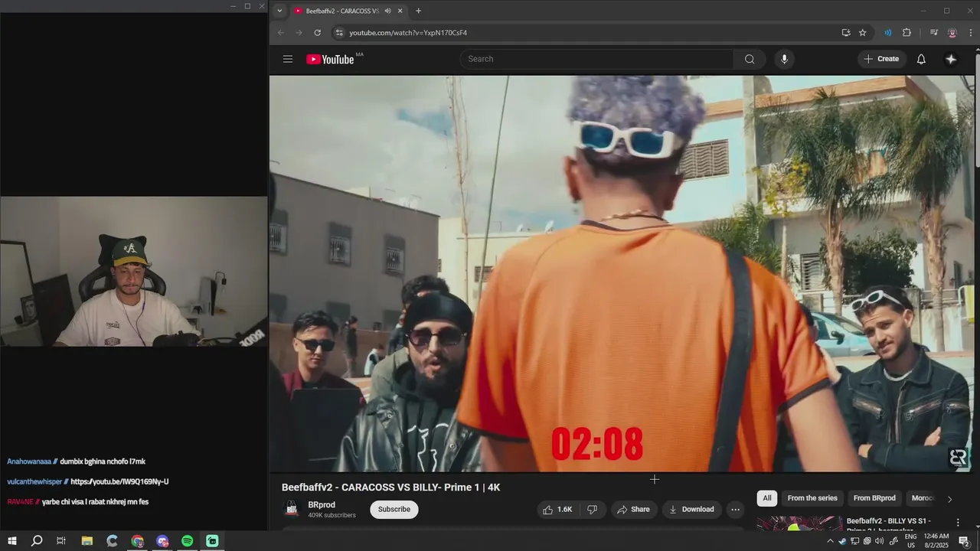Image resolution: width=980 pixels, height=551 pixels.
Task: Click the 409K subscribers text
Action: pos(332,516)
